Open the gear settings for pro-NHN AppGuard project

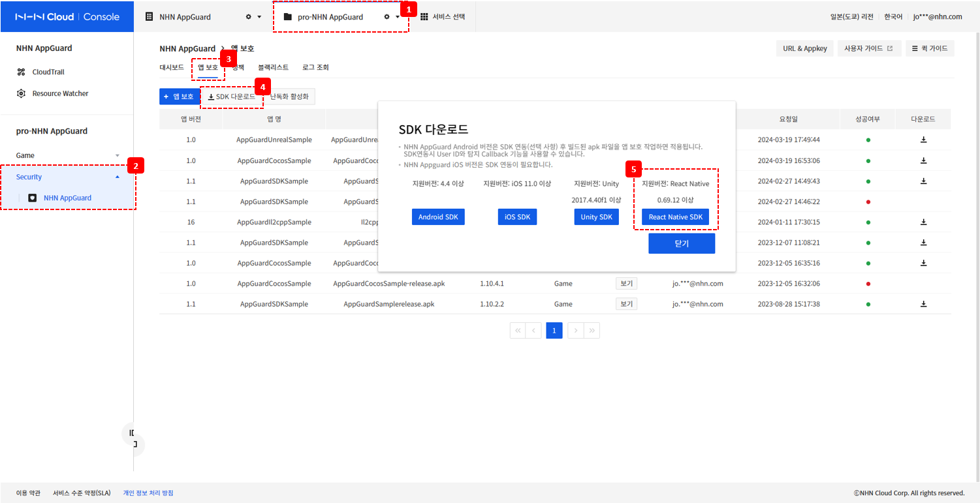coord(387,17)
